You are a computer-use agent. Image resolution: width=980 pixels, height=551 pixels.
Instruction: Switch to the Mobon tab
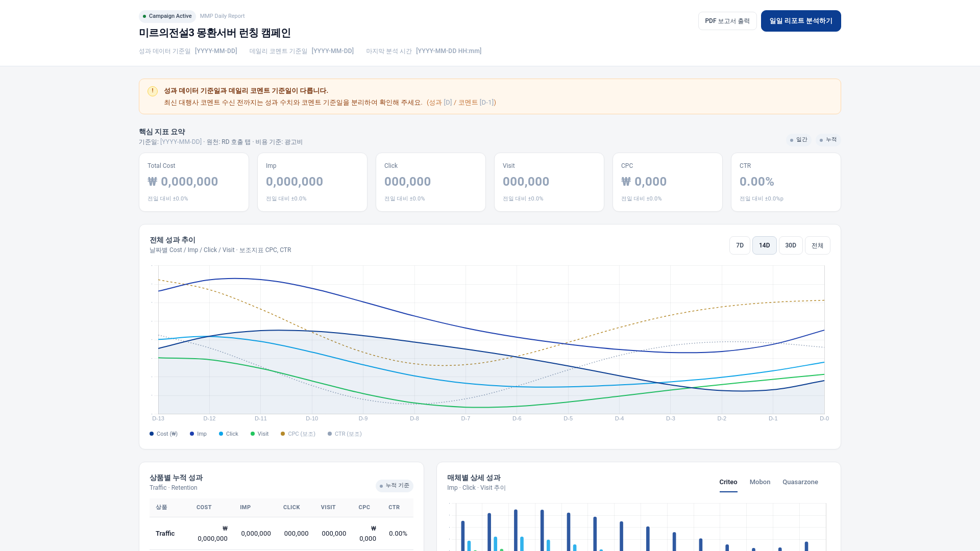(x=760, y=482)
